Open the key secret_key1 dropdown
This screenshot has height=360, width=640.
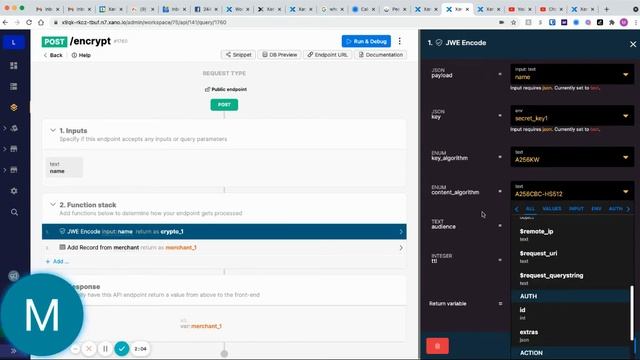click(572, 116)
